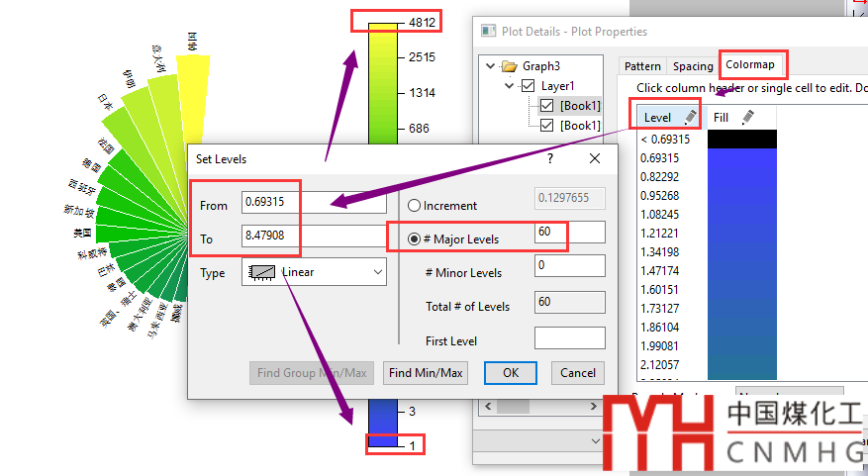Click the teal fill swatch at level 2.12057
Viewport: 868px width, 476px height.
pyautogui.click(x=741, y=365)
